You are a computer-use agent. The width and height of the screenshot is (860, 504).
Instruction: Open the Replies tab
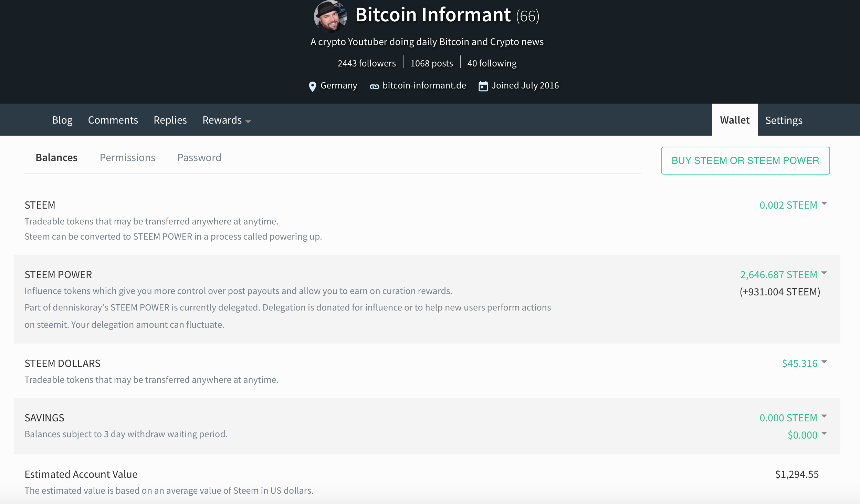170,120
